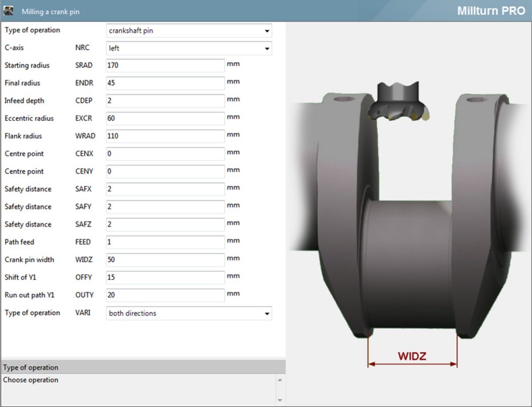Click the Final radius ENDR value field

165,83
